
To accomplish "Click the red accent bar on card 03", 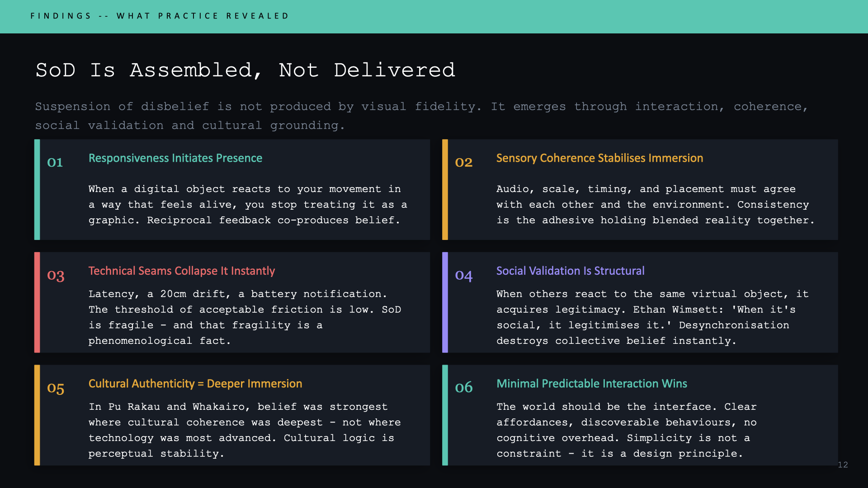I will [37, 302].
